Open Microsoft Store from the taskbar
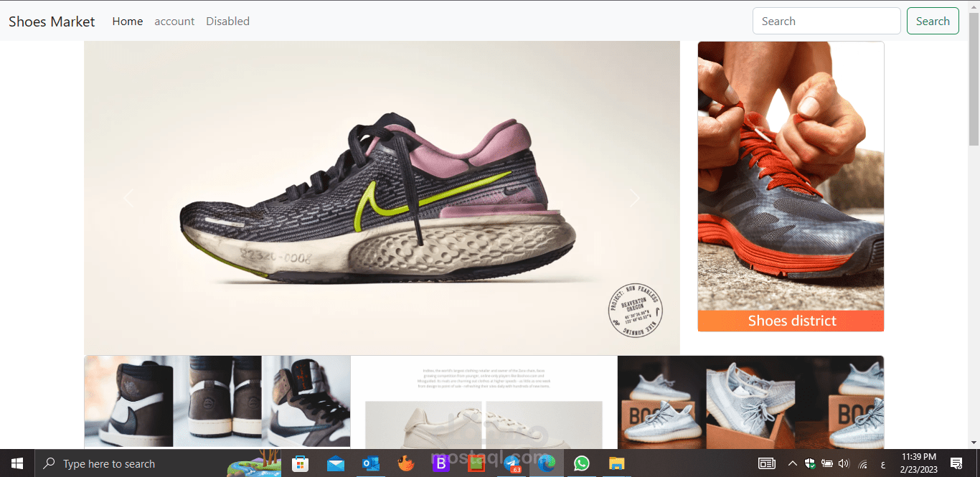The height and width of the screenshot is (477, 980). [x=301, y=463]
